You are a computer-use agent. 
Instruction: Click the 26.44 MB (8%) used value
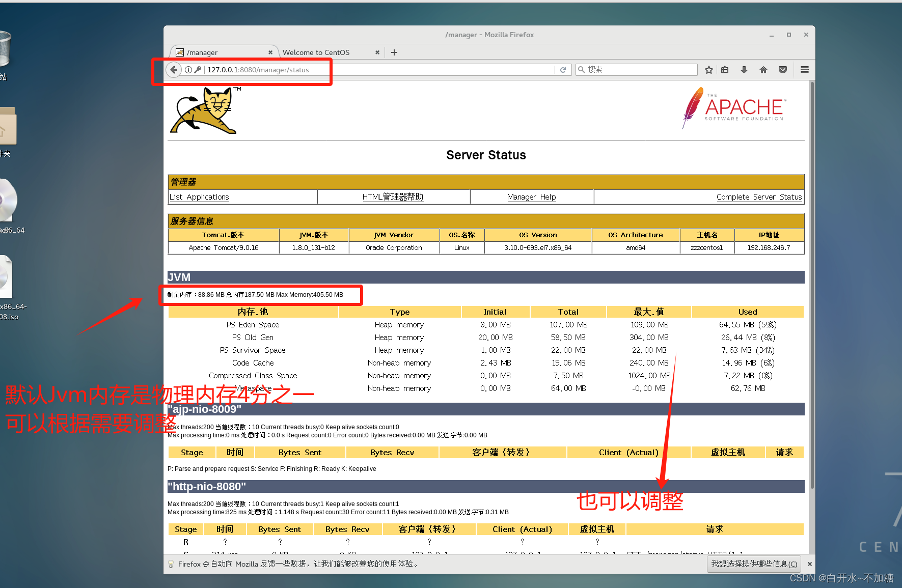tap(748, 338)
